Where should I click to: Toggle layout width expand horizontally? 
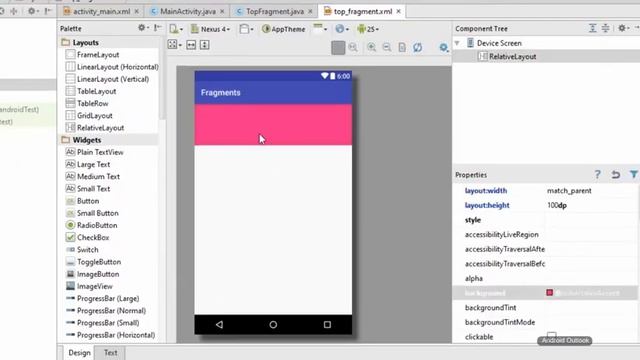(x=191, y=44)
